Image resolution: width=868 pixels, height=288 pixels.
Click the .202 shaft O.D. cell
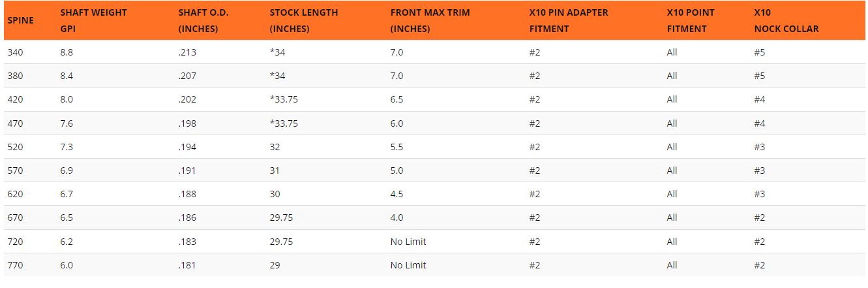click(x=187, y=99)
